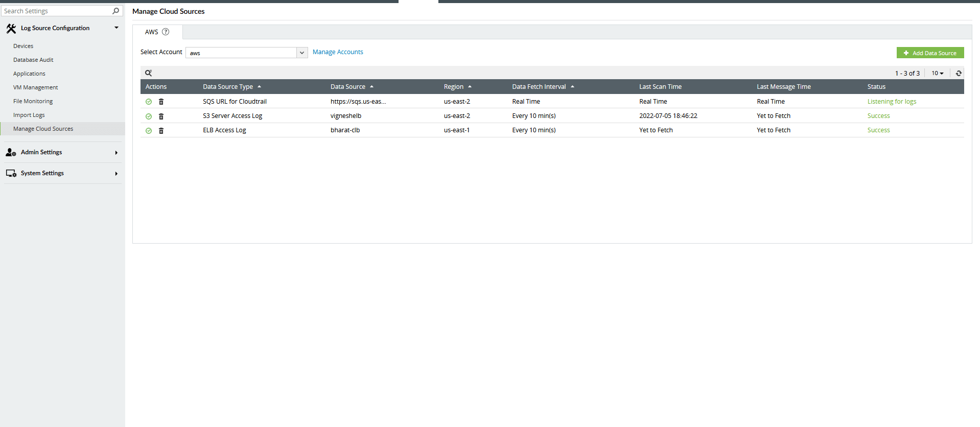The height and width of the screenshot is (427, 980).
Task: Click the Status column header
Action: tap(876, 87)
